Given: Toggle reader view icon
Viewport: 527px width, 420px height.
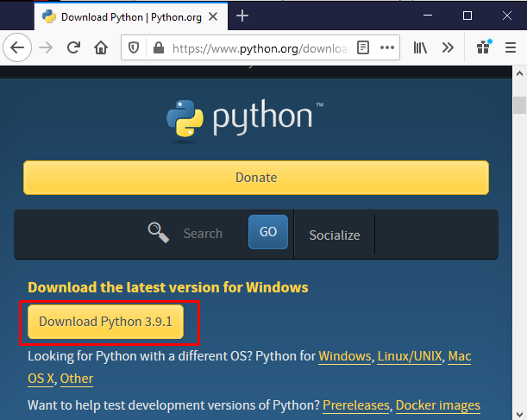Looking at the screenshot, I should (x=363, y=47).
